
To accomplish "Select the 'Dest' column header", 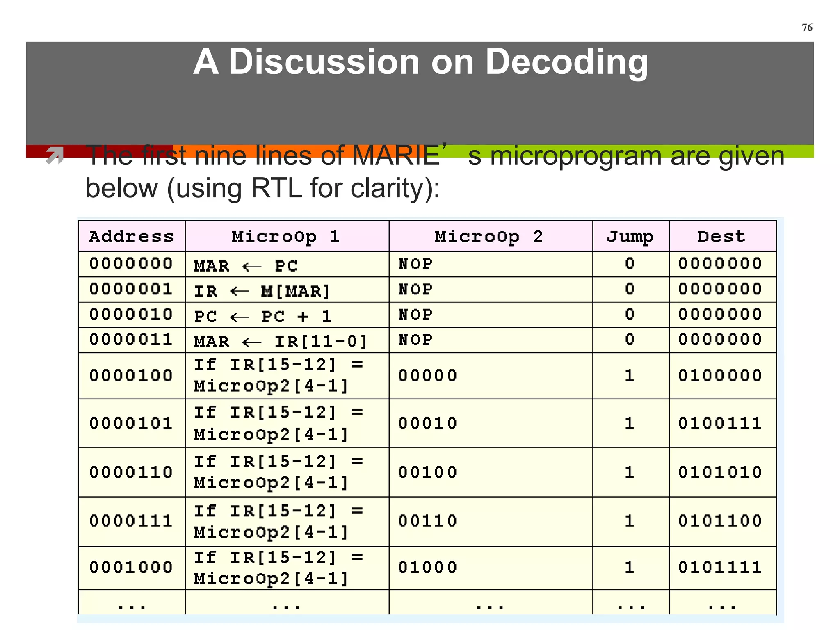I will tap(723, 236).
